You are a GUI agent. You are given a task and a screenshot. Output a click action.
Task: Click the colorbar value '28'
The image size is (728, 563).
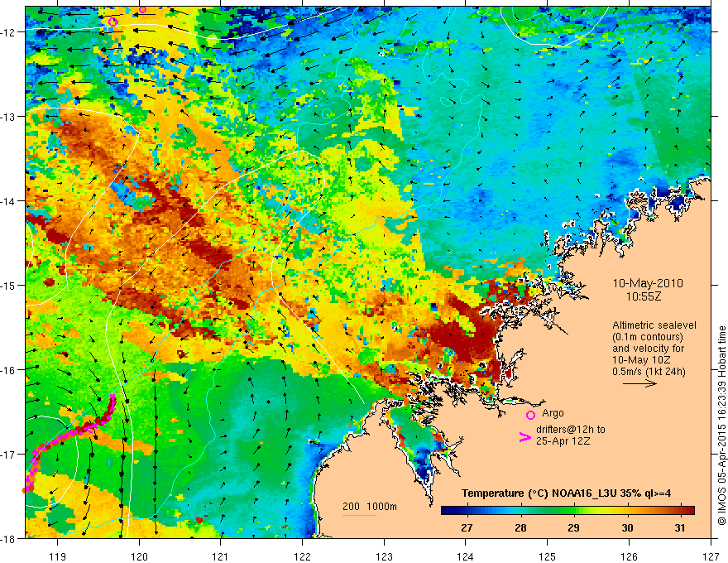520,527
